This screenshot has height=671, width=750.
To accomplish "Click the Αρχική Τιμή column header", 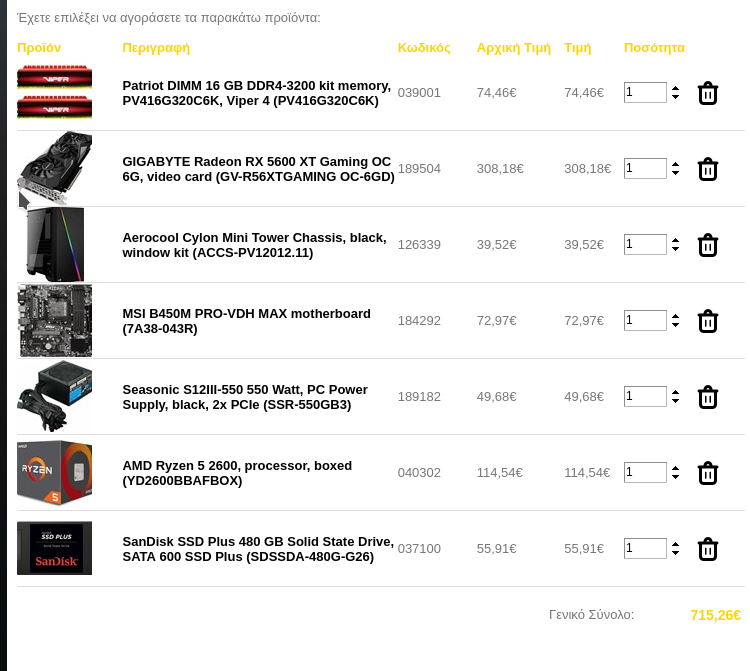I will pyautogui.click(x=514, y=48).
